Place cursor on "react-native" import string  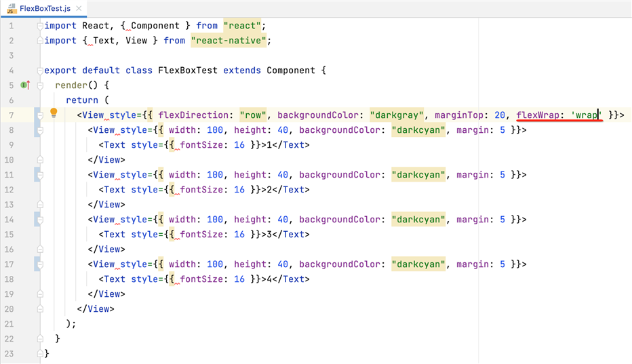(231, 41)
